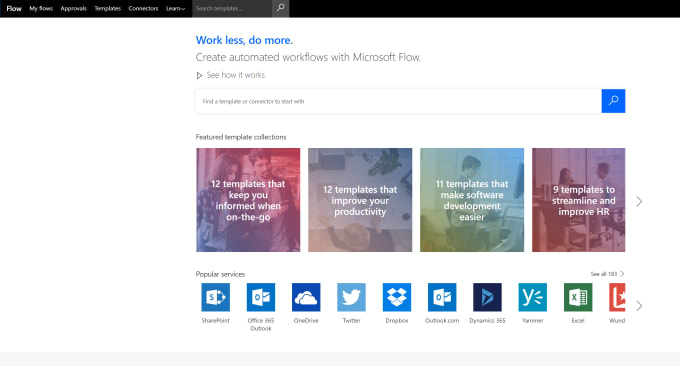Open 12 templates that improve your productivity
The width and height of the screenshot is (680, 366).
point(360,200)
